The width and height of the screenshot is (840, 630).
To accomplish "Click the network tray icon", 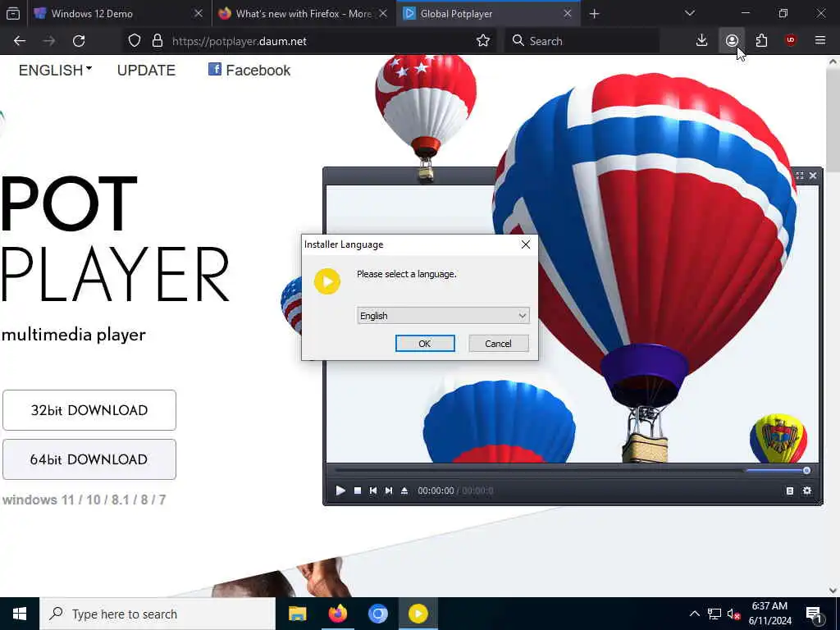I will coord(714,614).
